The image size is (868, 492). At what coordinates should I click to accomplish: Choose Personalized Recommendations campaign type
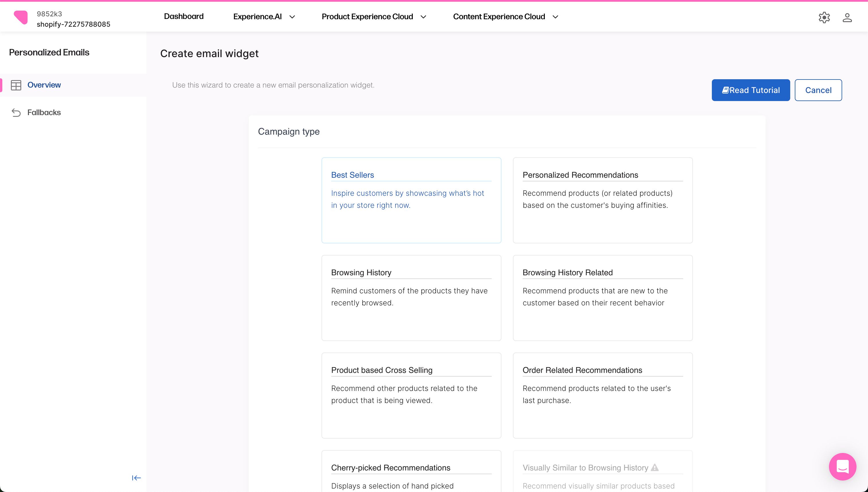(x=602, y=200)
